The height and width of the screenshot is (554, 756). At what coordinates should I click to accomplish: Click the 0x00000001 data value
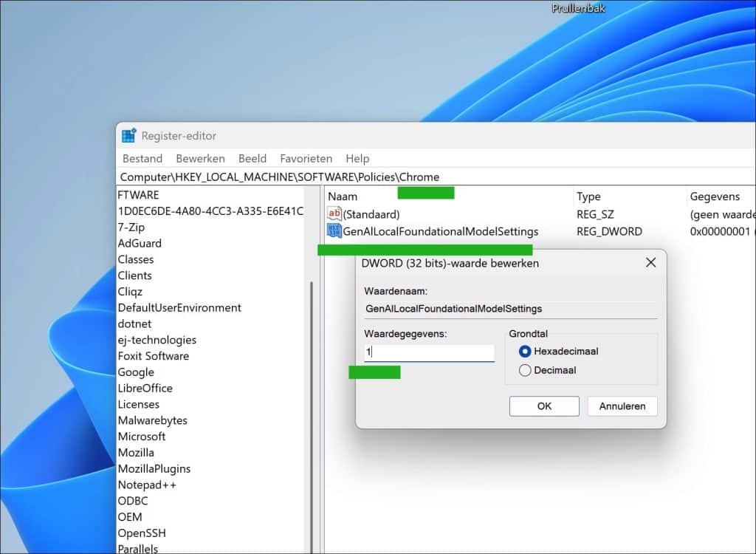[x=720, y=232]
